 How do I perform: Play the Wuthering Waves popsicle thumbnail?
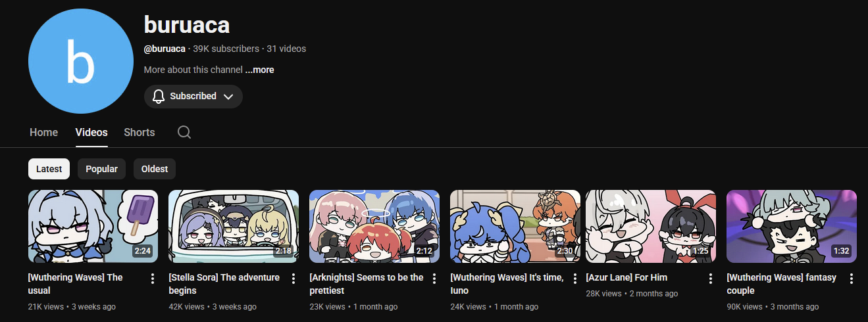[93, 226]
